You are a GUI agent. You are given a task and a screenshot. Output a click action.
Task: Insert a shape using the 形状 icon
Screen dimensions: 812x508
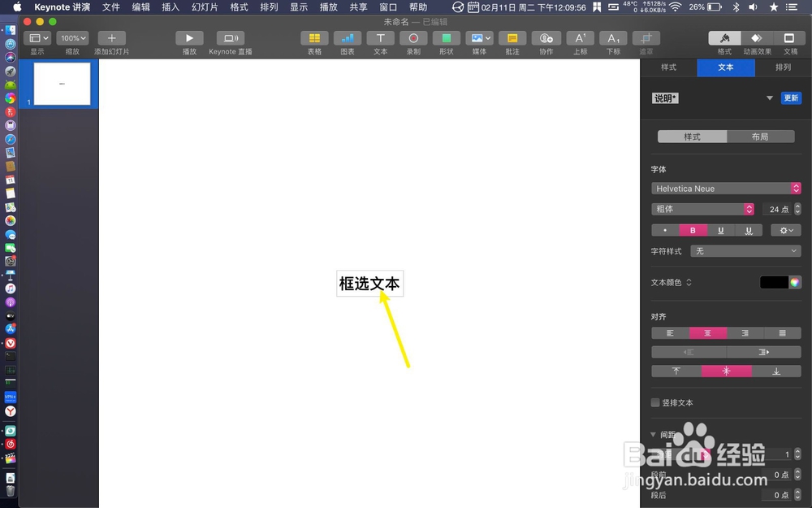(446, 38)
